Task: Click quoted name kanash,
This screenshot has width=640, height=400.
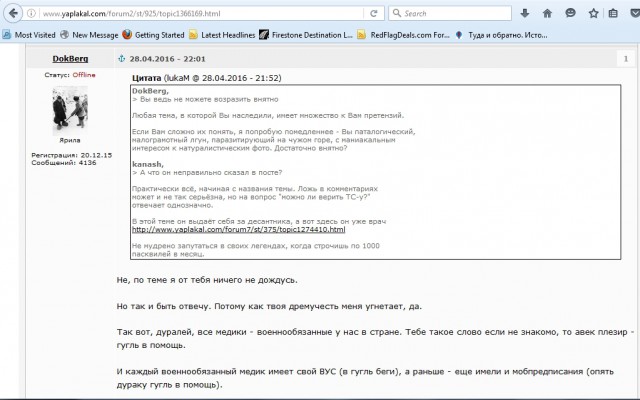Action: [148, 164]
